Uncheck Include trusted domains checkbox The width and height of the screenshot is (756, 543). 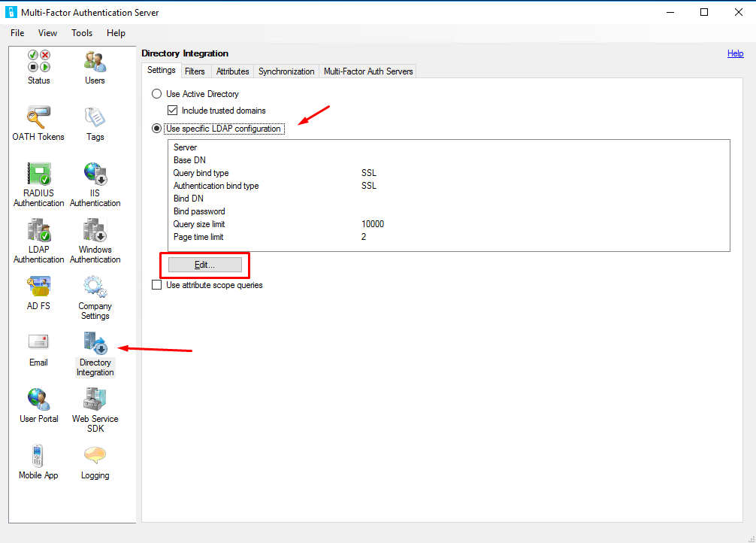tap(173, 111)
